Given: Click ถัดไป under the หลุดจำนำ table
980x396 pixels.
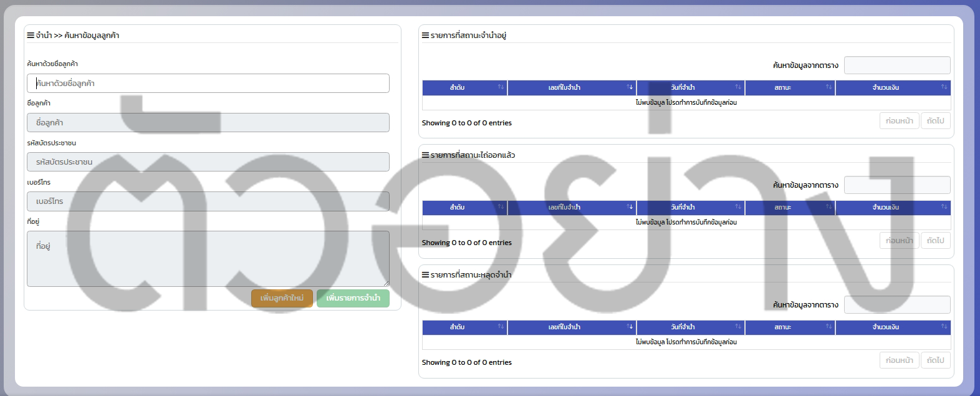Looking at the screenshot, I should click(x=935, y=360).
